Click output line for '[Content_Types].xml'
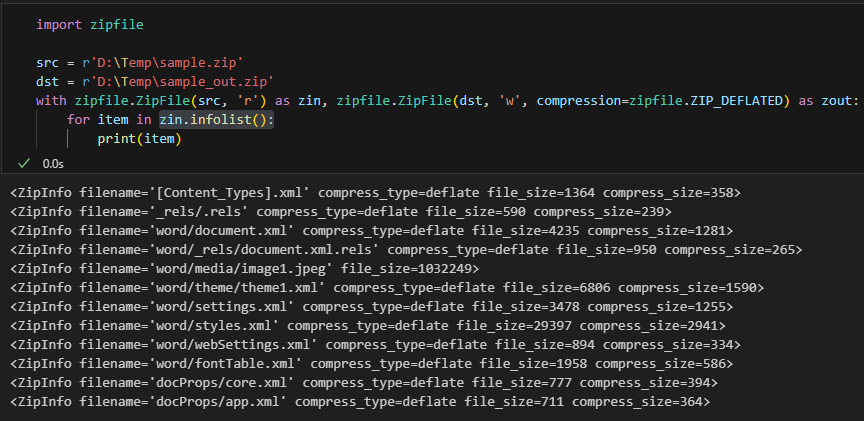The width and height of the screenshot is (864, 421). (376, 193)
